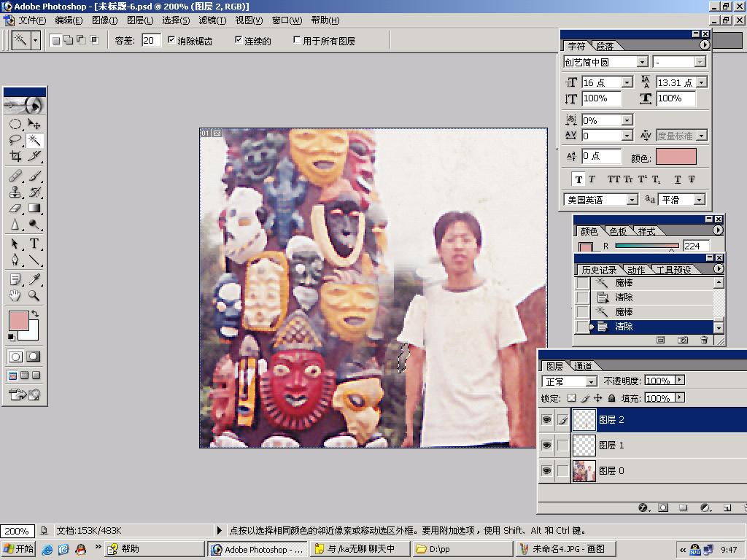
Task: Switch to the 通道 tab
Action: click(583, 366)
